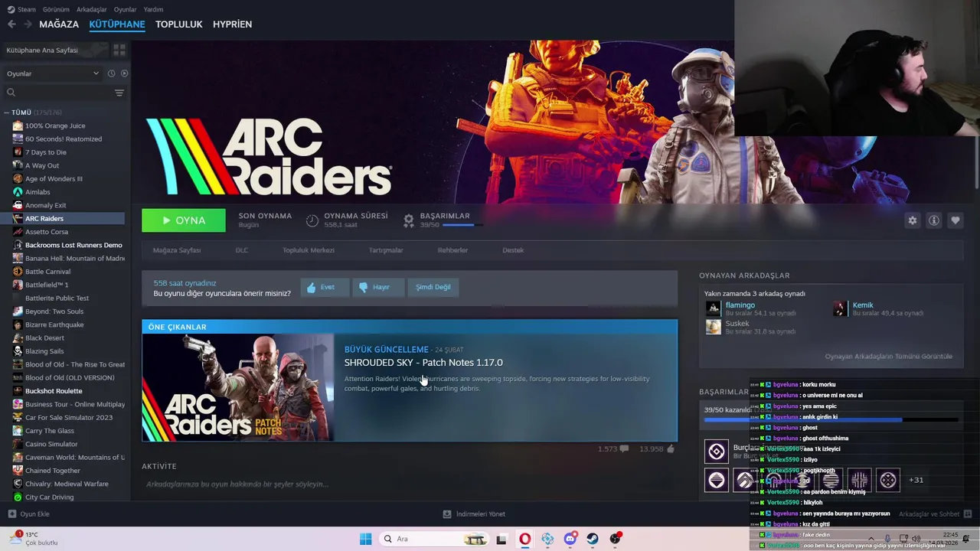Click the library search magnifier icon
Viewport: 980px width, 551px height.
click(11, 93)
